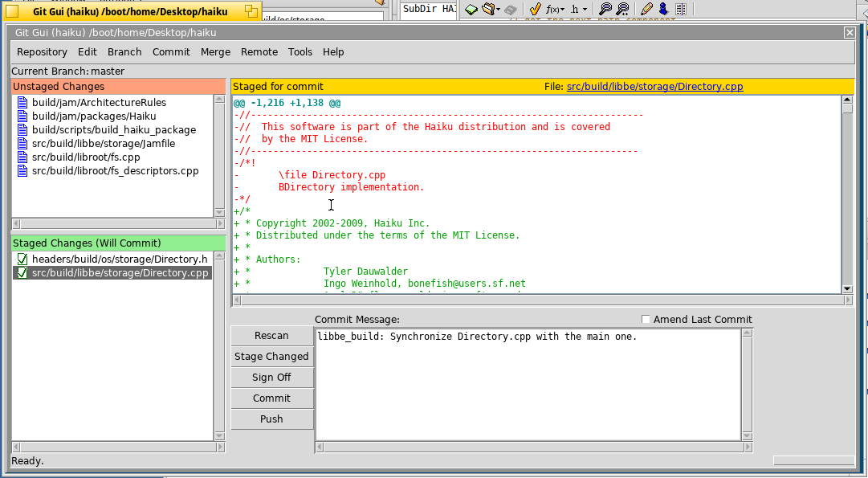Image resolution: width=868 pixels, height=478 pixels.
Task: Click the diff view scroll-up arrow
Action: pos(847,100)
